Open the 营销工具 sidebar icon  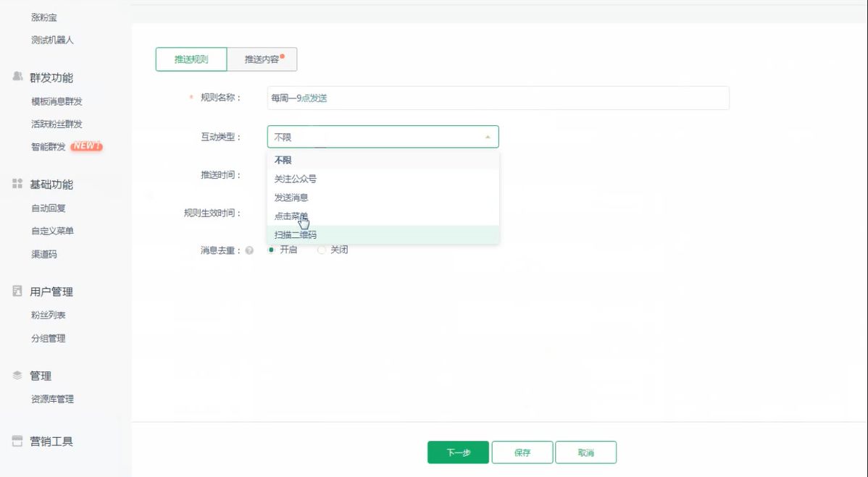(x=16, y=440)
